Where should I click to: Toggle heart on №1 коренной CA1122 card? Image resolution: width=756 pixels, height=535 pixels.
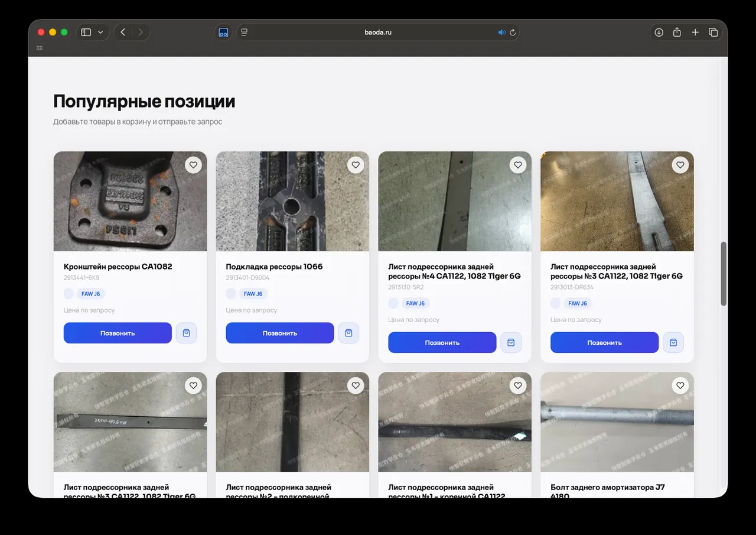pos(518,385)
